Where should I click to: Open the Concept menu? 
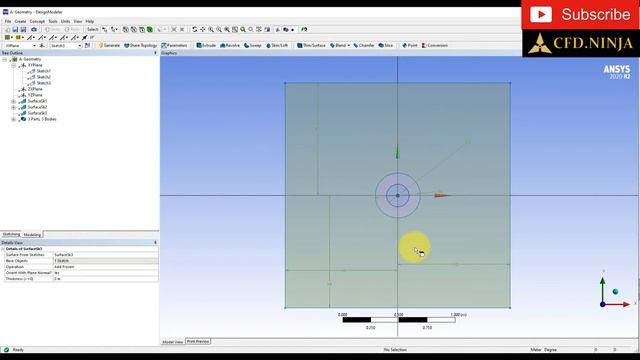[x=37, y=21]
